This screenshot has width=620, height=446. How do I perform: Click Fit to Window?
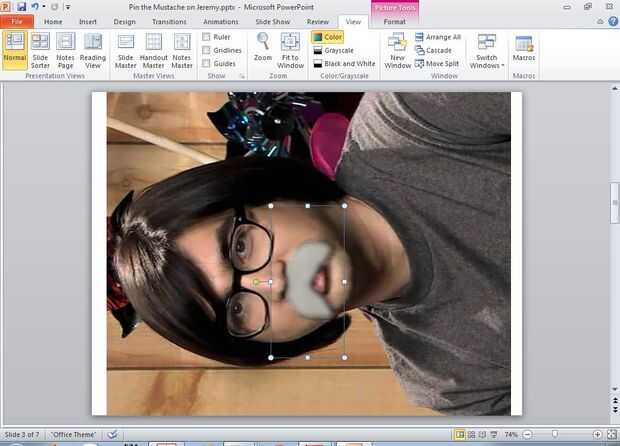290,50
